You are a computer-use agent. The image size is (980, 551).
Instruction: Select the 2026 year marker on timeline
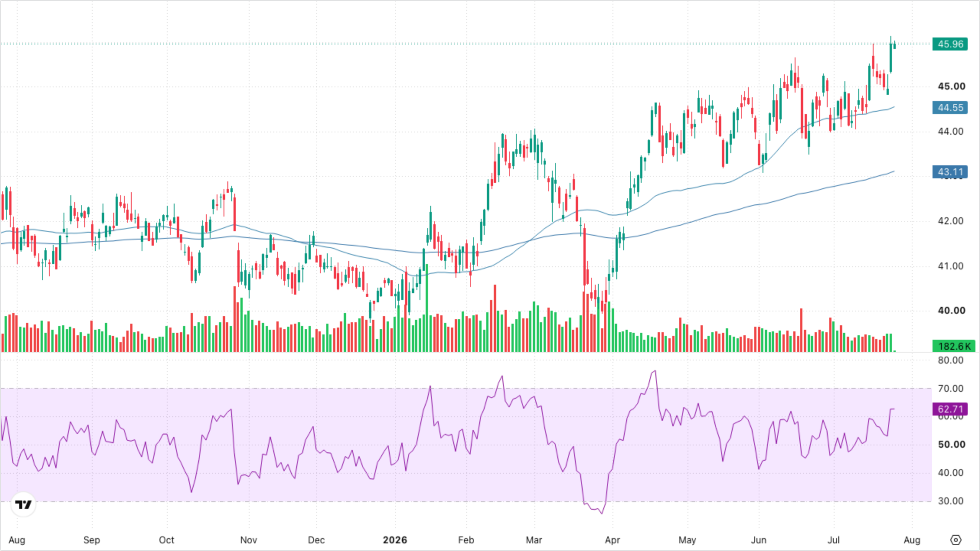point(395,540)
